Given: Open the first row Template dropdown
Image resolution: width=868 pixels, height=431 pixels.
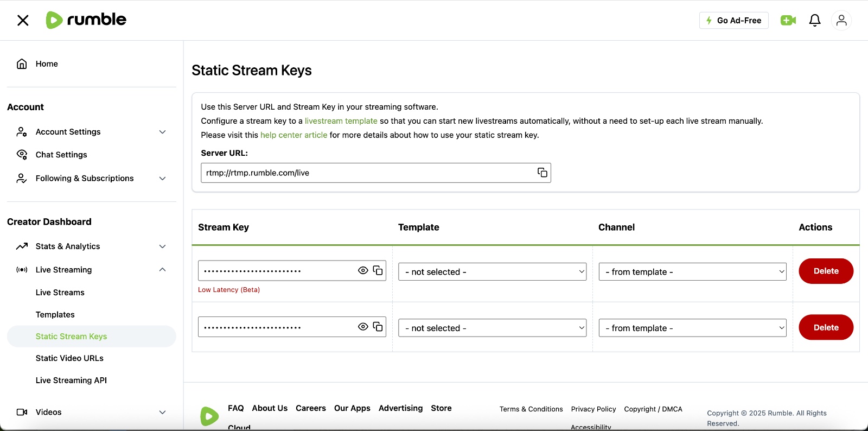Looking at the screenshot, I should point(492,272).
